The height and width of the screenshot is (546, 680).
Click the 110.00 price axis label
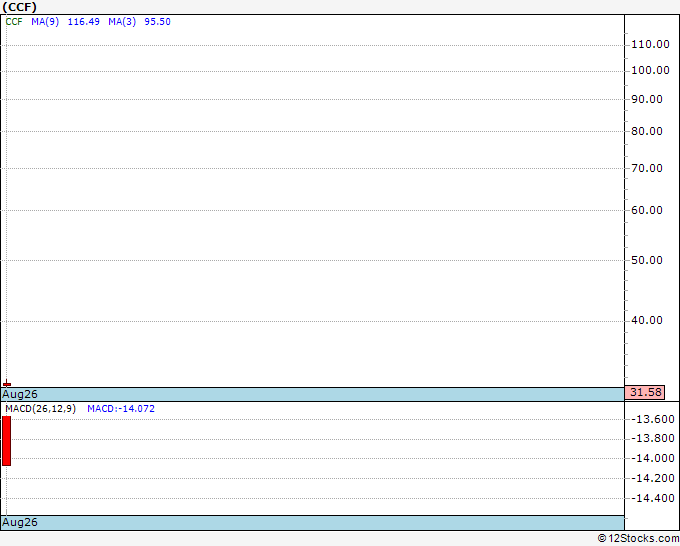(x=650, y=44)
